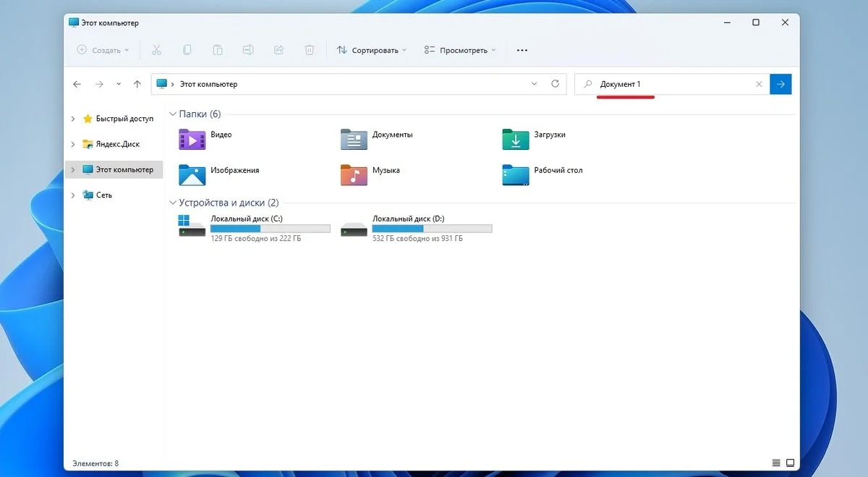The width and height of the screenshot is (868, 477).
Task: Clear the search text with X icon
Action: pos(759,84)
